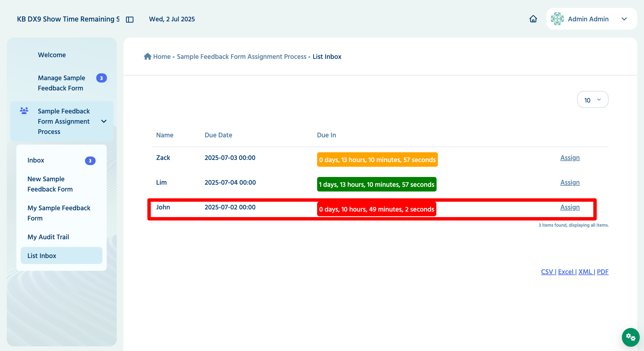Expand the Admin Admin user menu chevron

(624, 19)
